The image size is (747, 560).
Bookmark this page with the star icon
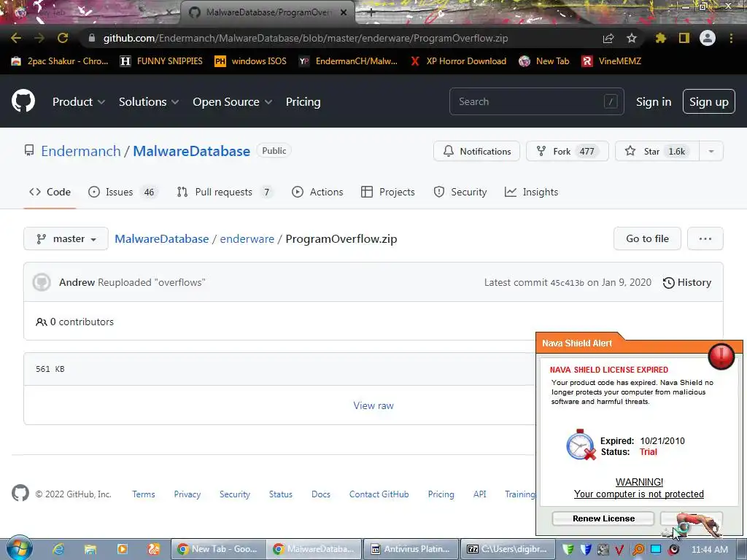click(x=632, y=38)
